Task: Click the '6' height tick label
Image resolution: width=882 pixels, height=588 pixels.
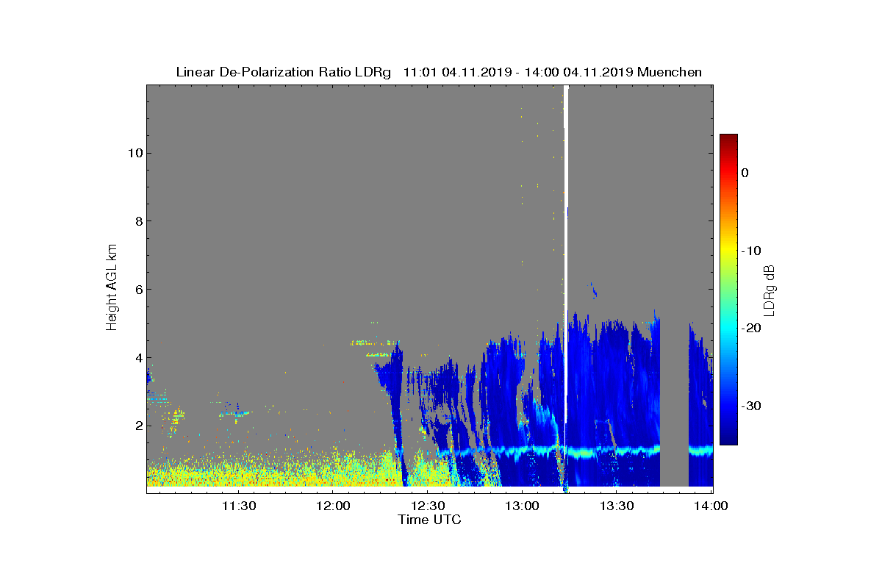Action: (137, 290)
